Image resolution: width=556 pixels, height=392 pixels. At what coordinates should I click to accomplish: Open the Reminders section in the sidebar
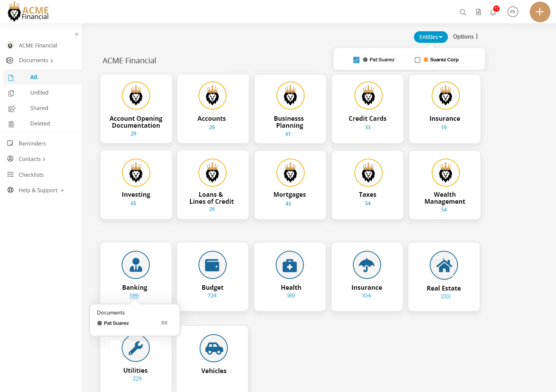coord(32,143)
